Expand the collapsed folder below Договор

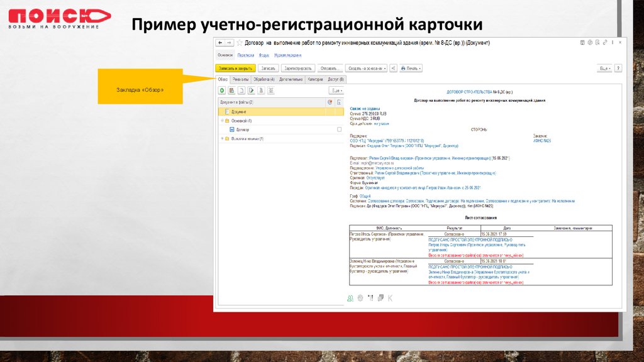[222, 139]
